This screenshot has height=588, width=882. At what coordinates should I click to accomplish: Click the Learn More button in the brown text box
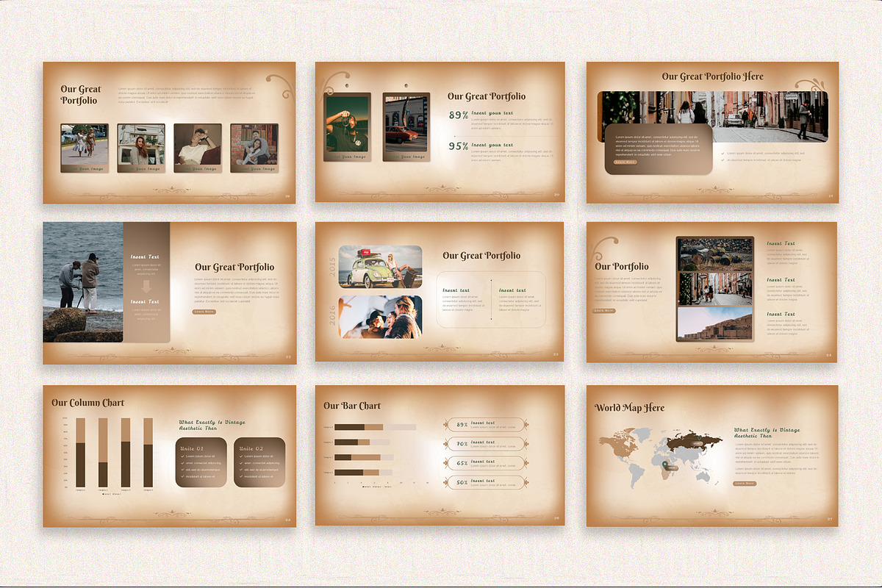coord(625,162)
